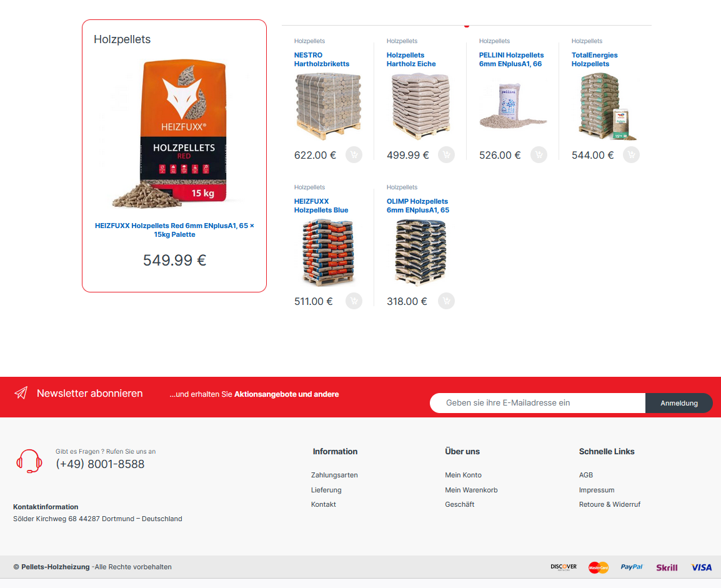Open Lieferung footer link
This screenshot has height=588, width=721.
coord(326,490)
